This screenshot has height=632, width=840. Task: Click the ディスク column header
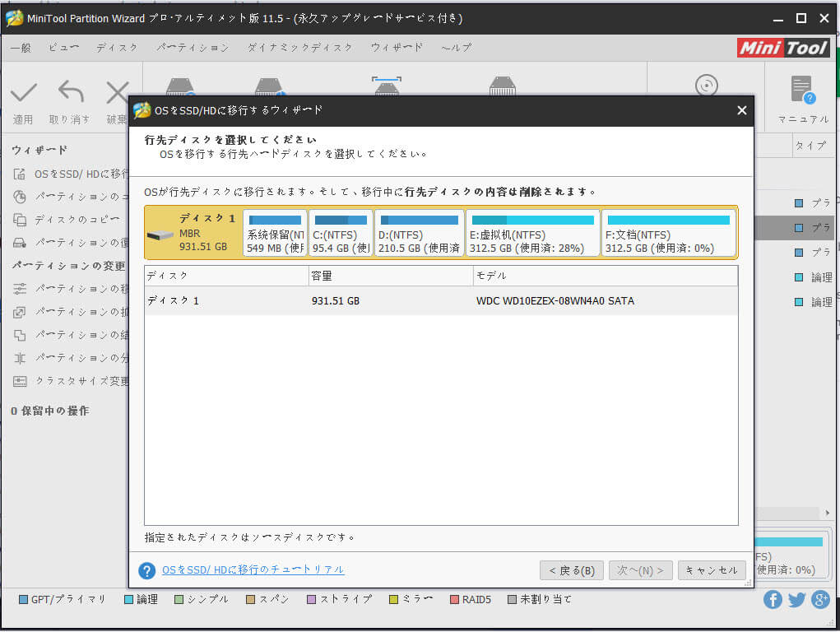(x=226, y=276)
